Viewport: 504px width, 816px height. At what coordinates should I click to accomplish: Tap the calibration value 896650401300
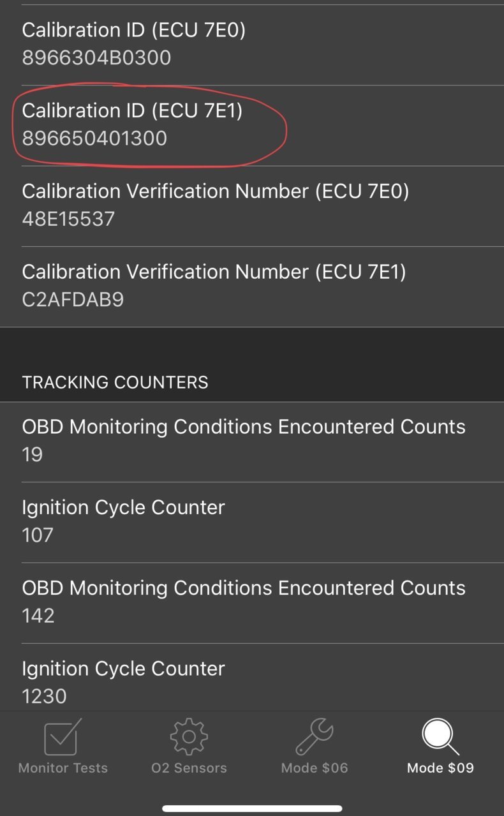[94, 138]
